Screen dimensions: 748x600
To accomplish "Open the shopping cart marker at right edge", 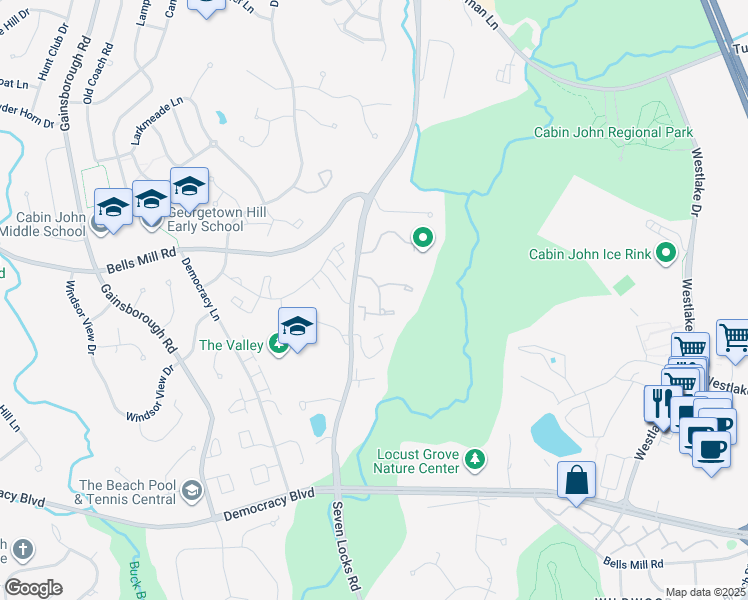I will point(733,342).
